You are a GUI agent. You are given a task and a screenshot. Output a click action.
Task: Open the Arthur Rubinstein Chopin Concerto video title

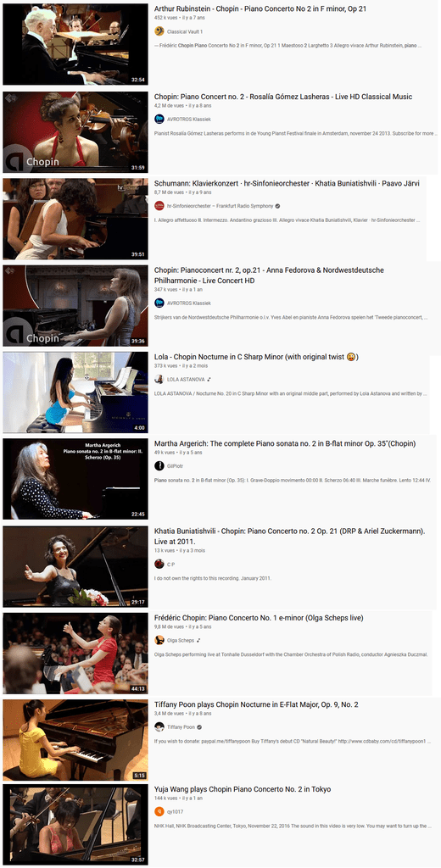[x=260, y=8]
